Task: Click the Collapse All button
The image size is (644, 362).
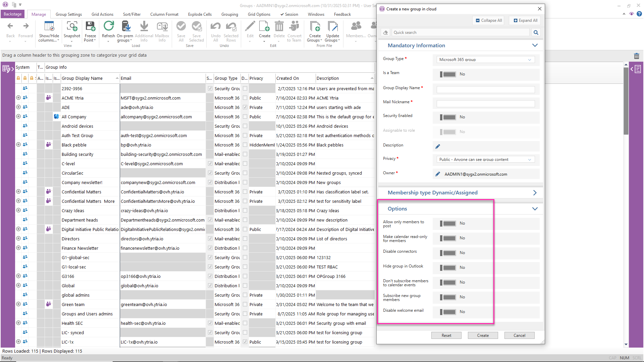Action: (489, 20)
